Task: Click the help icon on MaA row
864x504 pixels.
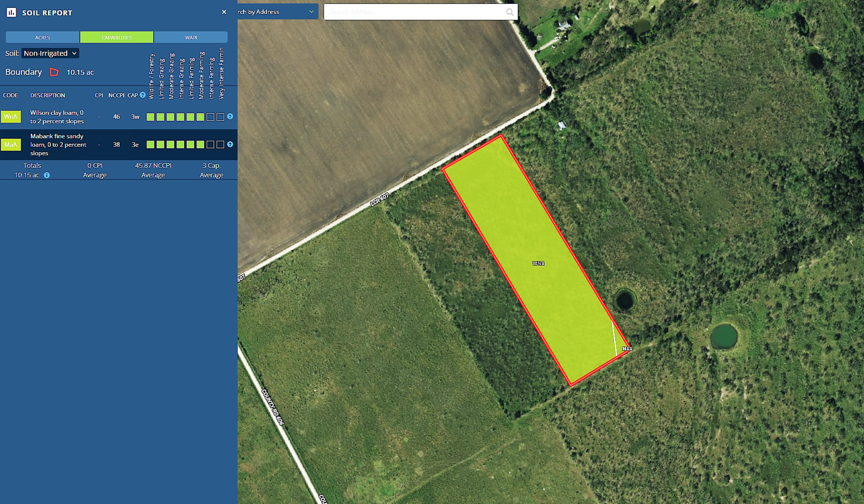Action: point(230,144)
